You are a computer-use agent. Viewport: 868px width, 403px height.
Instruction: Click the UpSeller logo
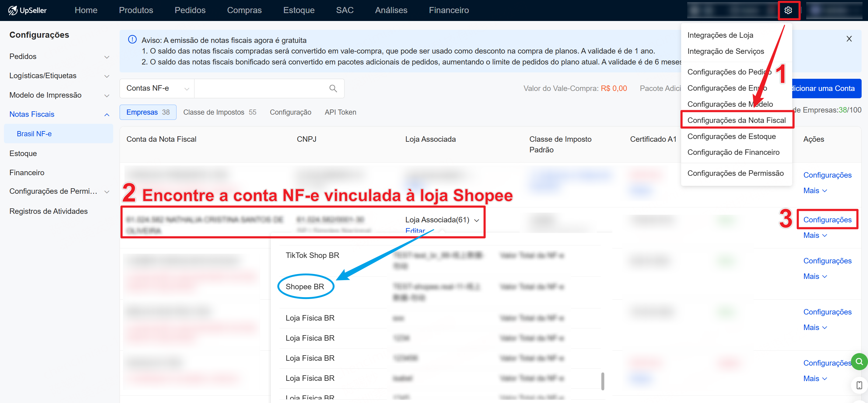[x=28, y=10]
